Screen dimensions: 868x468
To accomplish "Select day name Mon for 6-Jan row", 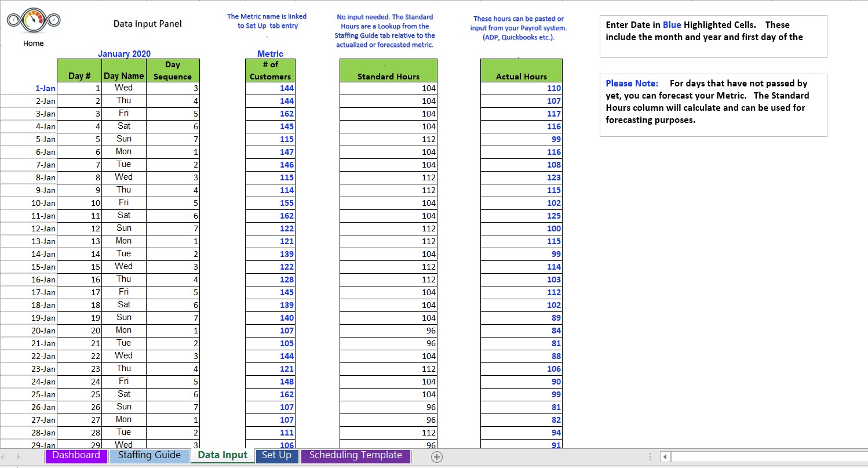I will 124,152.
